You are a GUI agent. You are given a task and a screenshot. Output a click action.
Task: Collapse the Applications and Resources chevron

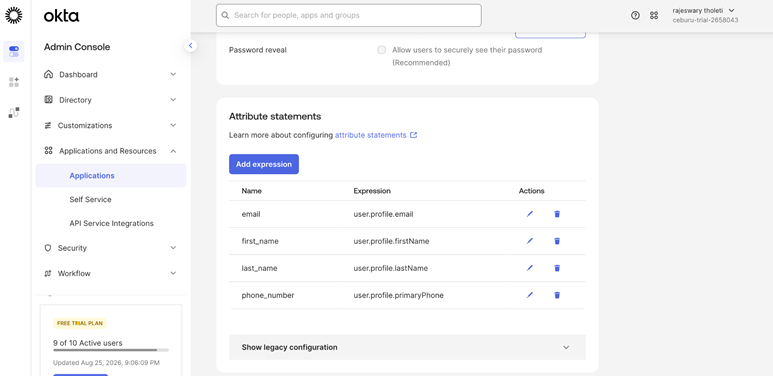[173, 151]
